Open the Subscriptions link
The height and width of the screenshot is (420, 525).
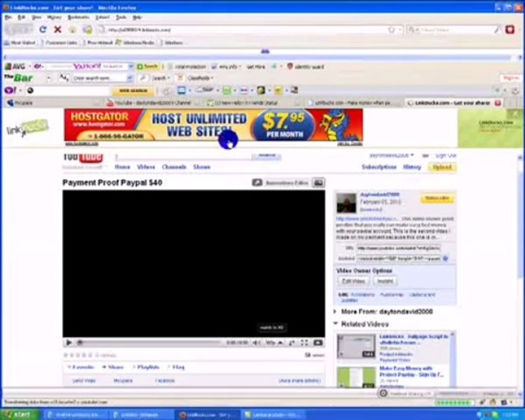pos(379,167)
